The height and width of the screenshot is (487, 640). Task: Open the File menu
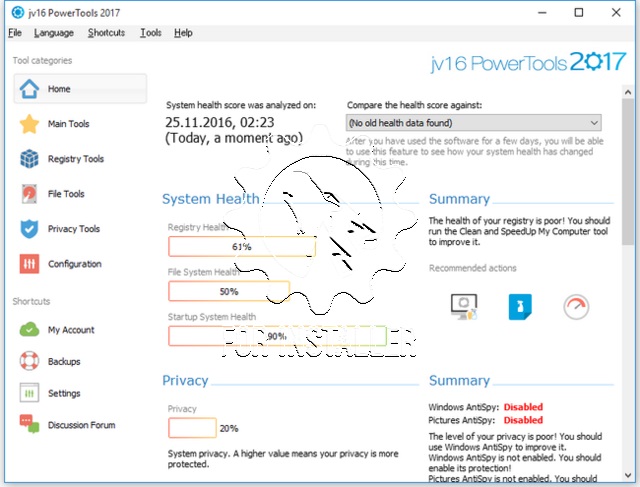click(x=15, y=33)
